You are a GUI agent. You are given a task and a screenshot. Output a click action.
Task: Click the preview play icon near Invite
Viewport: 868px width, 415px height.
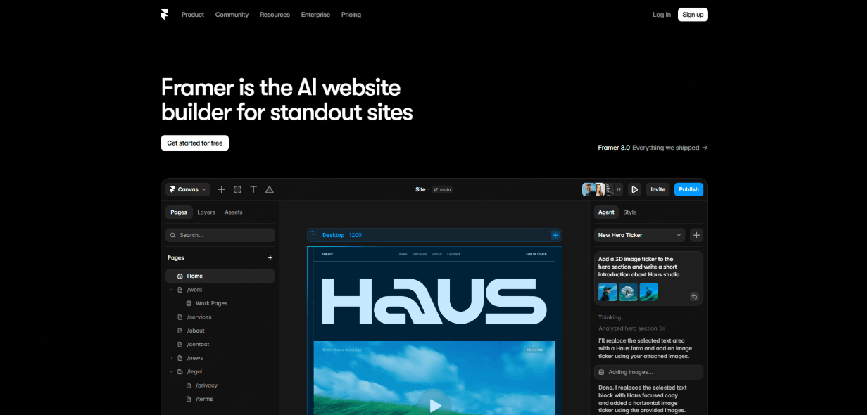click(634, 189)
